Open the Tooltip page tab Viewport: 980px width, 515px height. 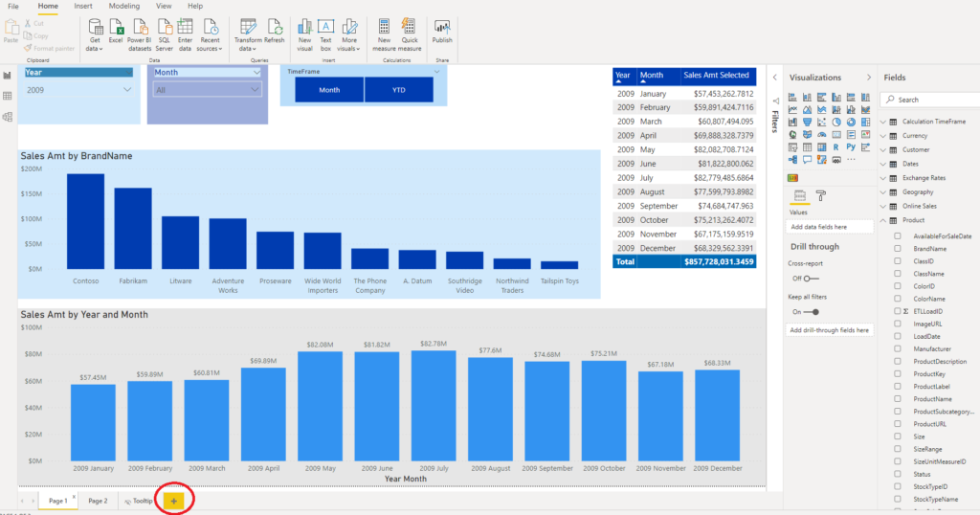[139, 501]
